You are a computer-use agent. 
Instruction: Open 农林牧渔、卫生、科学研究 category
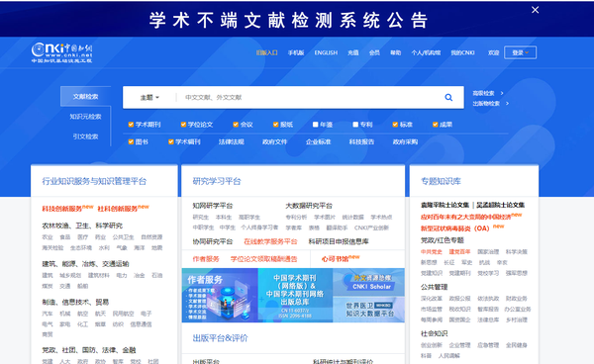click(82, 226)
